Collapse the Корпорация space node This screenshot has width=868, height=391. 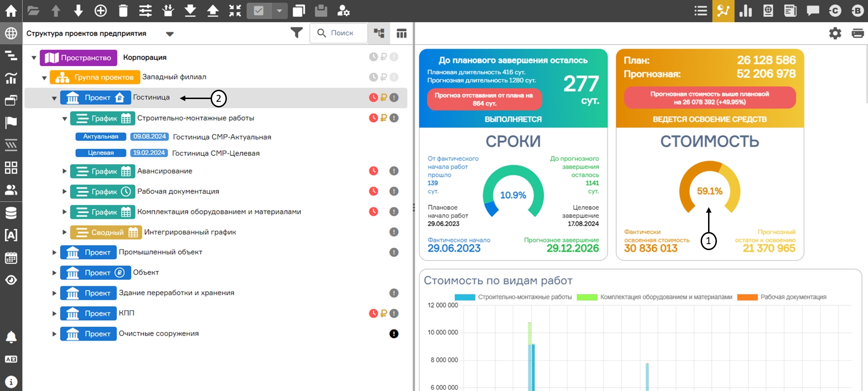[x=34, y=58]
